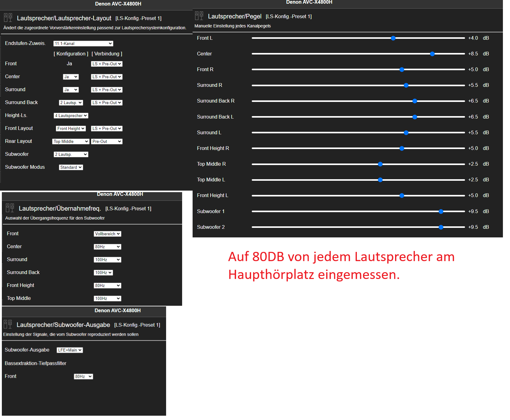Open the Subwoofer-Ausgabe LFE+Main dropdown
This screenshot has width=510, height=420.
[70, 350]
